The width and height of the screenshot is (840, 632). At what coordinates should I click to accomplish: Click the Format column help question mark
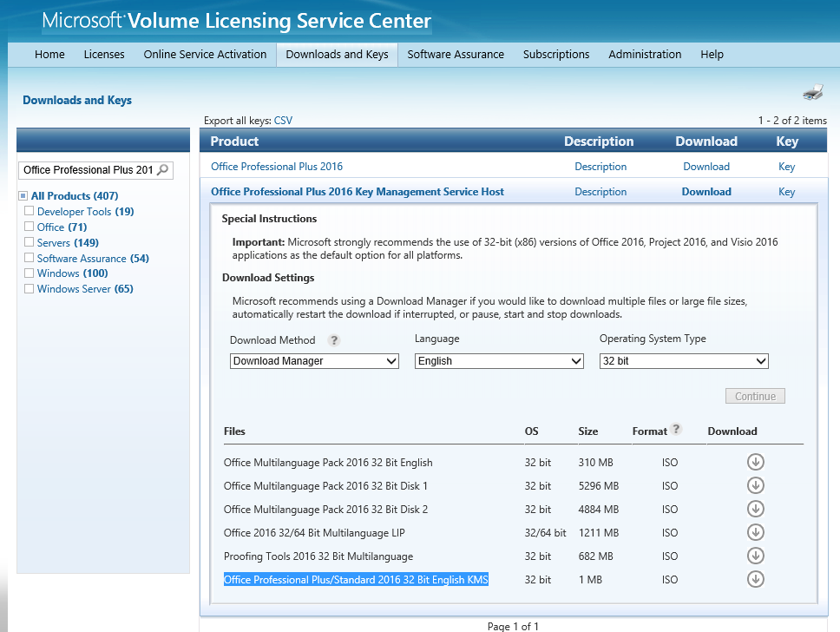coord(676,429)
